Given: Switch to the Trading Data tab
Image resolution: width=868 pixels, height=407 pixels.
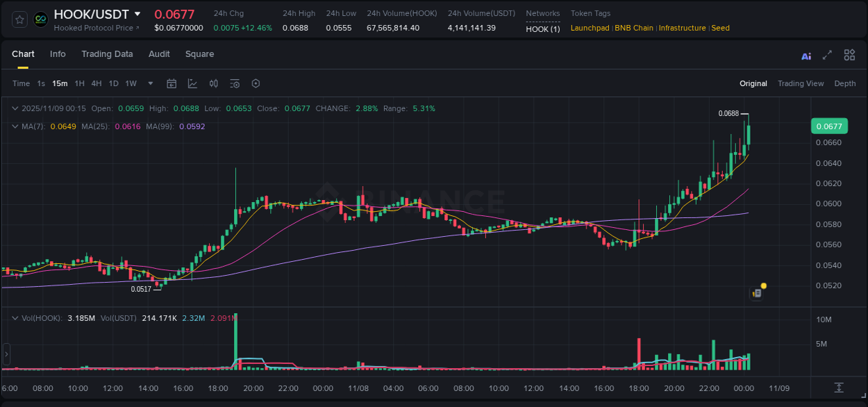Looking at the screenshot, I should click(107, 53).
